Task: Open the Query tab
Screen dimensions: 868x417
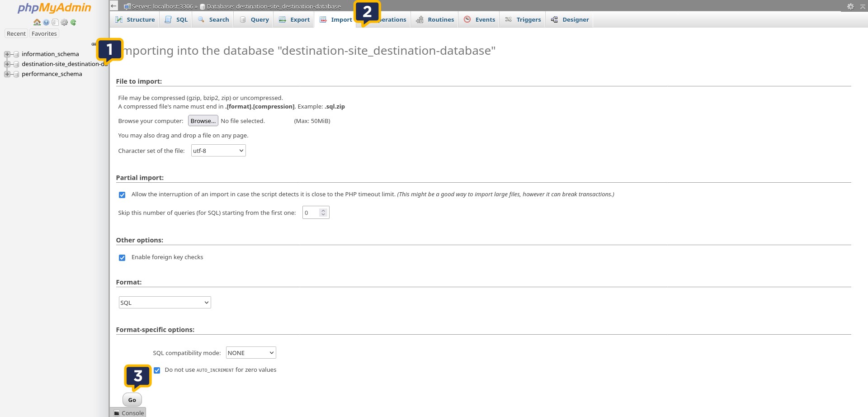Action: click(254, 19)
